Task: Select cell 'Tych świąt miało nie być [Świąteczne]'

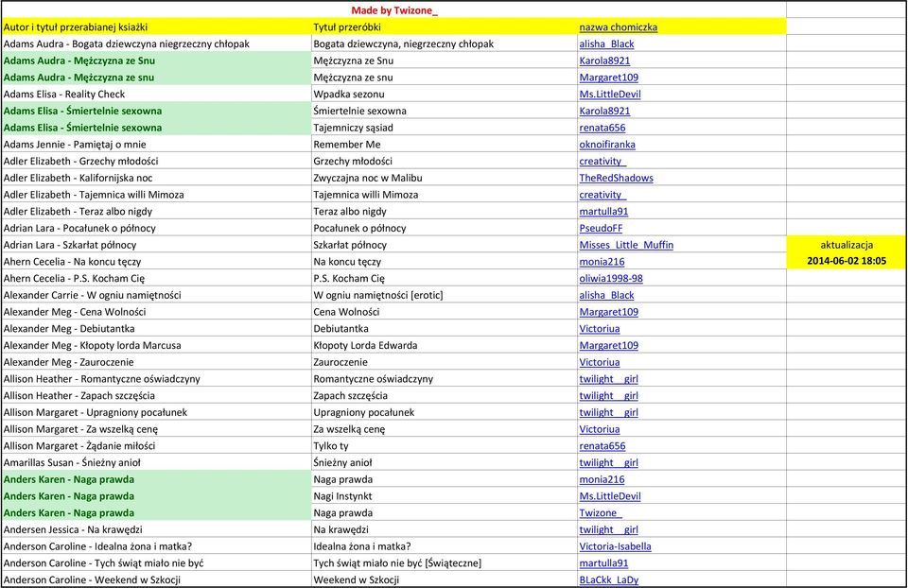Action: tap(445, 564)
